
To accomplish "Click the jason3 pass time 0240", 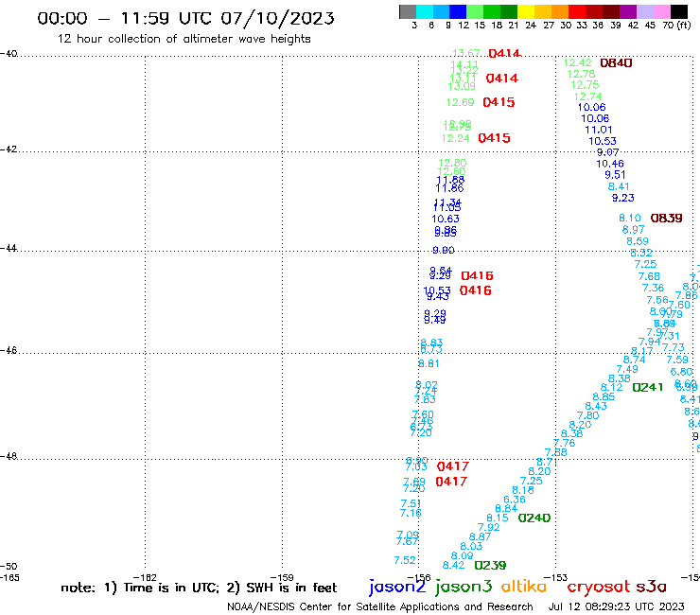I will [x=534, y=518].
